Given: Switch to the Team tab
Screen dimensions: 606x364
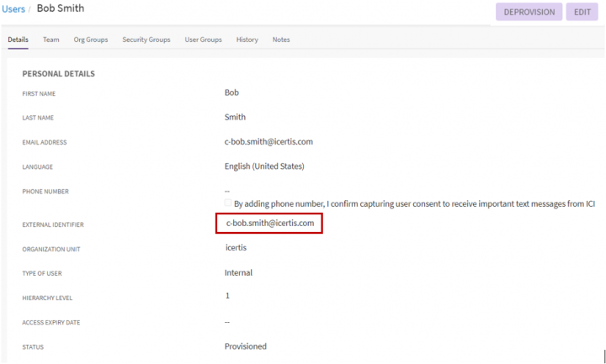Looking at the screenshot, I should (50, 40).
